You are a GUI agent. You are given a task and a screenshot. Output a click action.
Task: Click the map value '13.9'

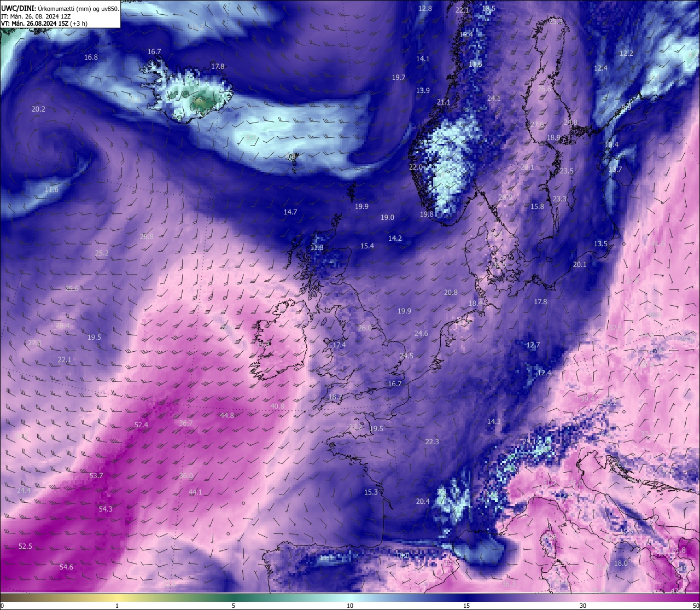(423, 91)
